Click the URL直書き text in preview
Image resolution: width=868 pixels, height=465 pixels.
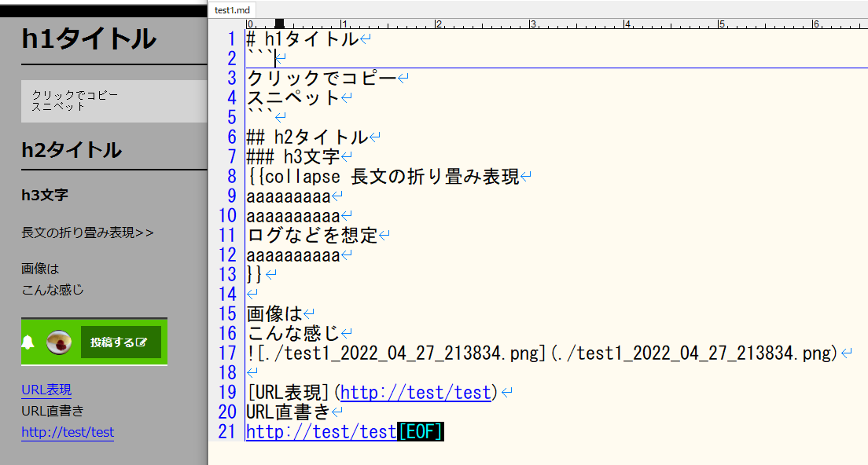(53, 411)
